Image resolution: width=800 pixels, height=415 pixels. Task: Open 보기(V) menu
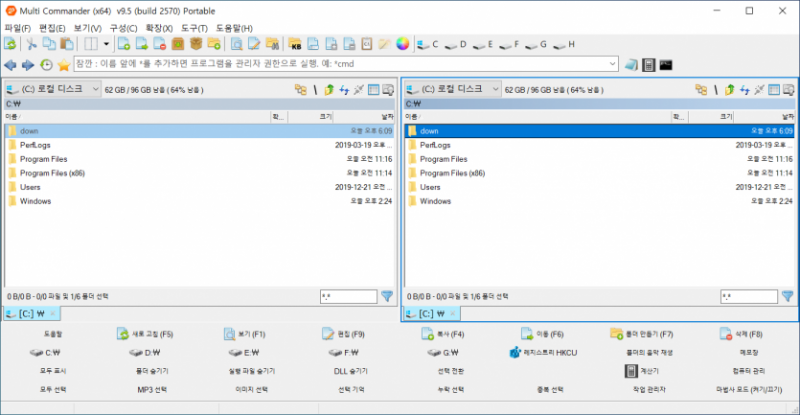point(87,28)
